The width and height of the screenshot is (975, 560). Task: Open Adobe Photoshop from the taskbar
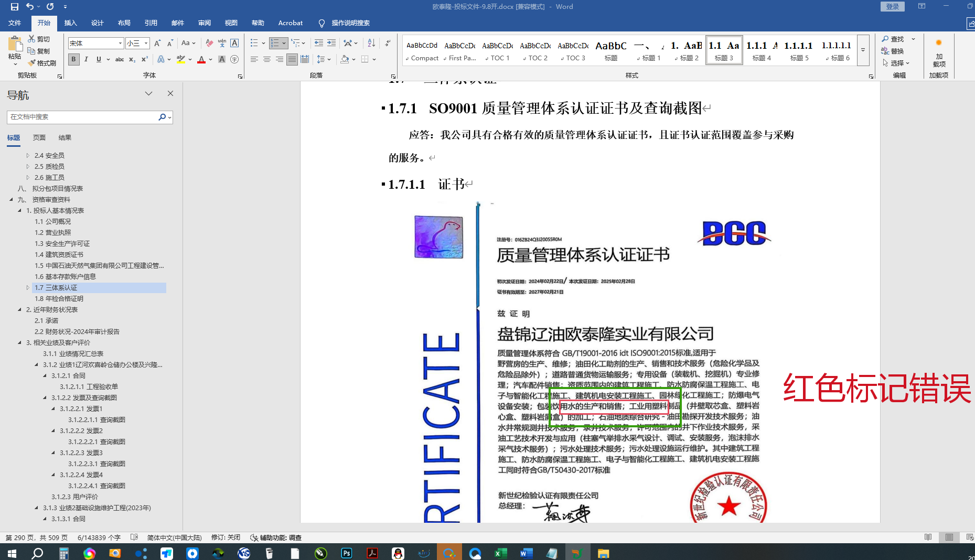point(347,553)
